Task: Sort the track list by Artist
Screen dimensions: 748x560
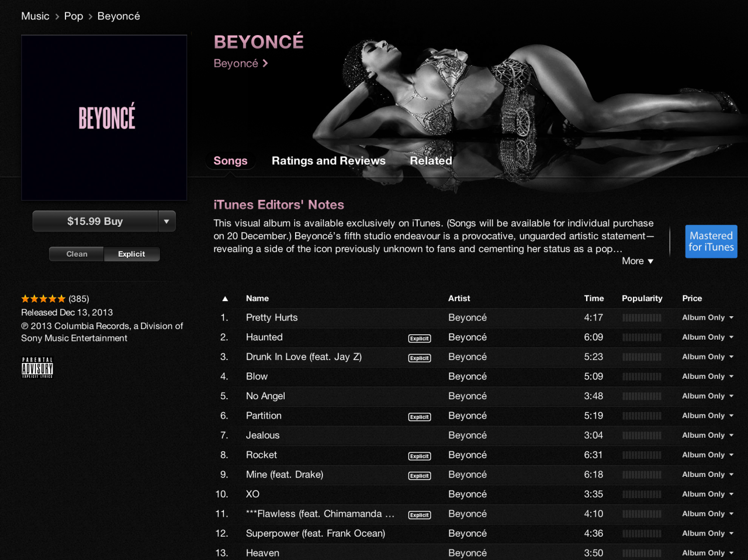Action: click(459, 299)
